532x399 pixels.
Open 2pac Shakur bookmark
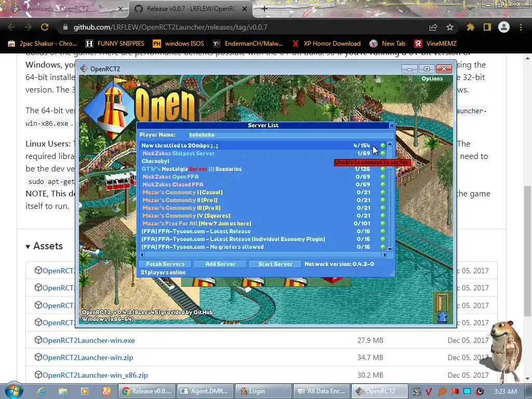(43, 44)
